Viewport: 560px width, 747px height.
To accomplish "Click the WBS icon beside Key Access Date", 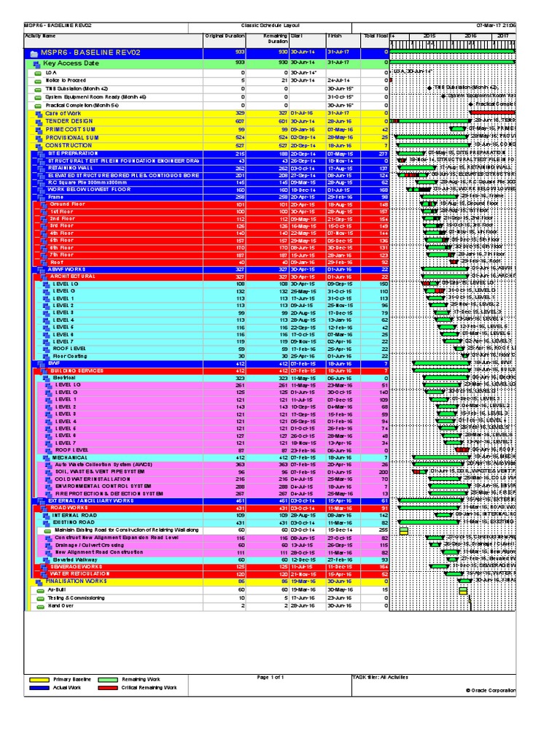I will tap(36, 64).
